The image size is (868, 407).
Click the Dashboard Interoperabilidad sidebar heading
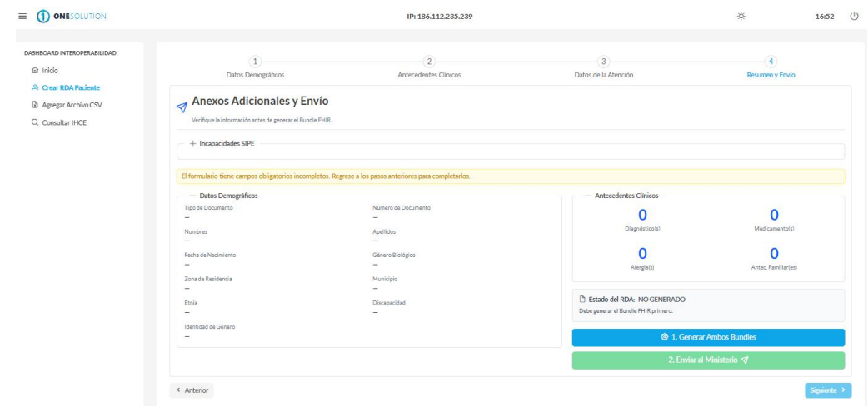pyautogui.click(x=70, y=53)
